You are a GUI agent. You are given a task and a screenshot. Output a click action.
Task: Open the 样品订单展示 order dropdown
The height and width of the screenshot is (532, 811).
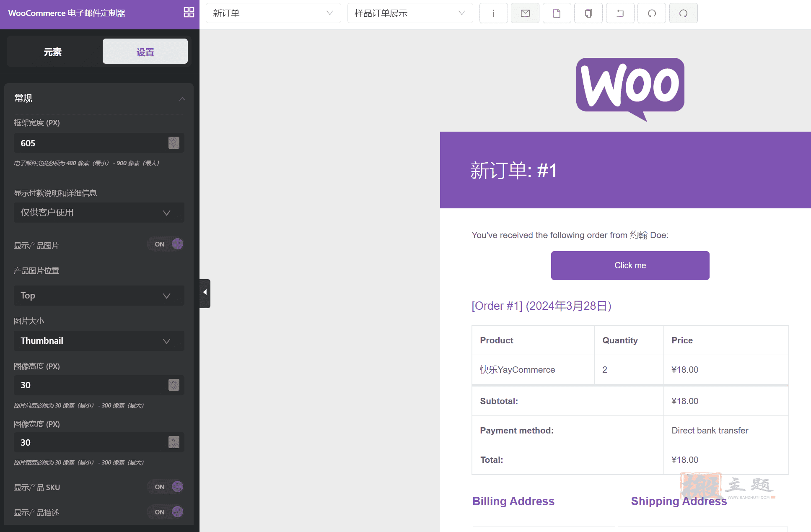coord(410,13)
